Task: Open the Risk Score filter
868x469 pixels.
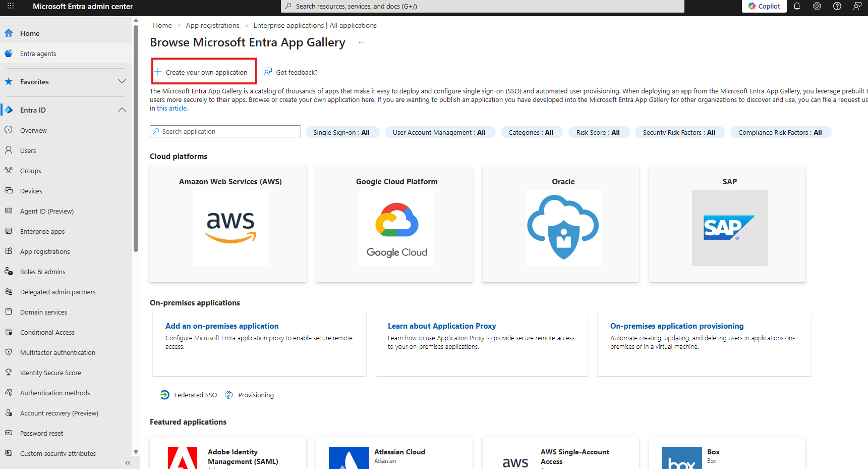Action: (598, 133)
